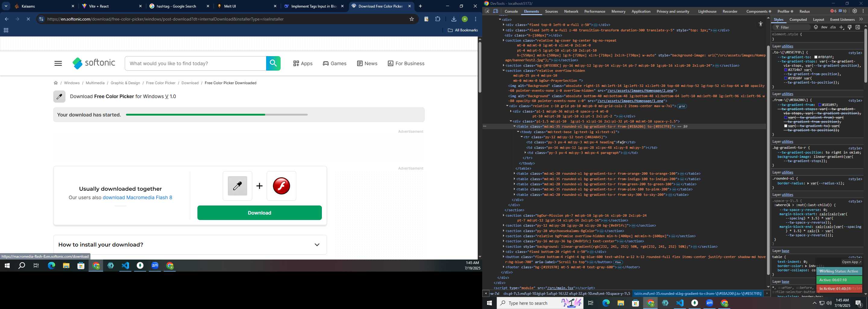Click the accessibility tree toggle icon in Elements panel
The height and width of the screenshot is (309, 868).
[760, 24]
